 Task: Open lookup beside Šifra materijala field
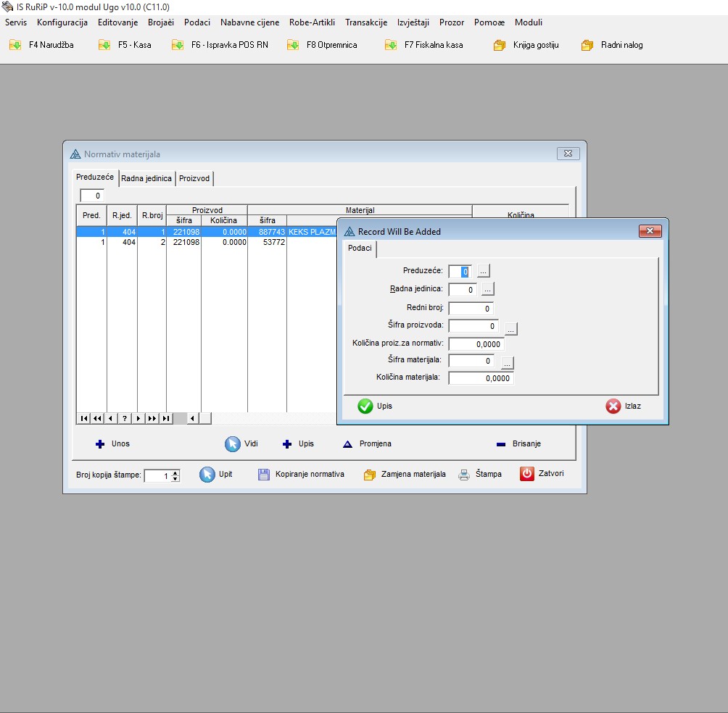(x=507, y=363)
